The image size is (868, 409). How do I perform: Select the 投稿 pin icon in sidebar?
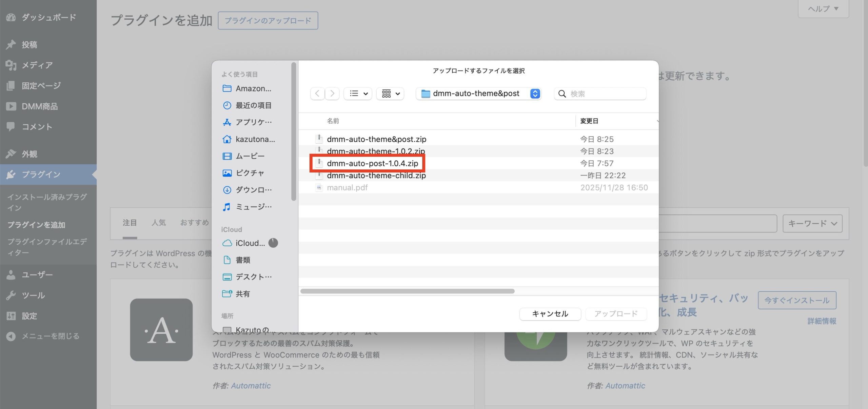(11, 44)
